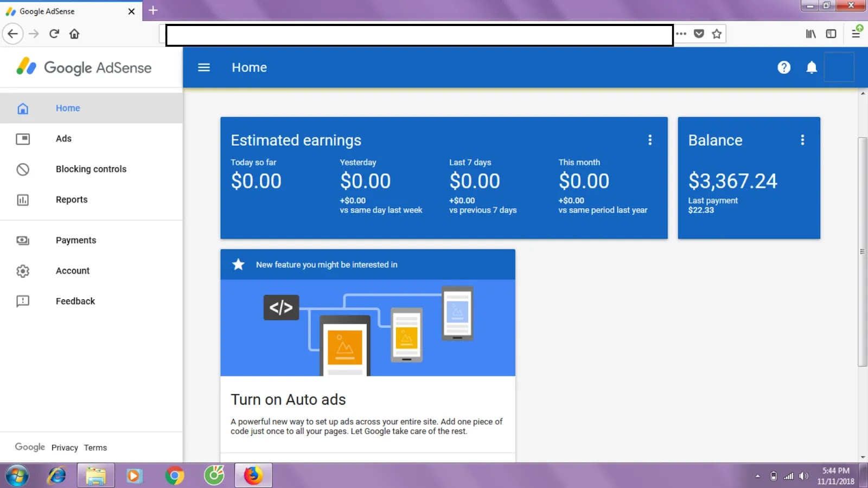
Task: Open Blocking controls in the sidebar
Action: (x=91, y=169)
